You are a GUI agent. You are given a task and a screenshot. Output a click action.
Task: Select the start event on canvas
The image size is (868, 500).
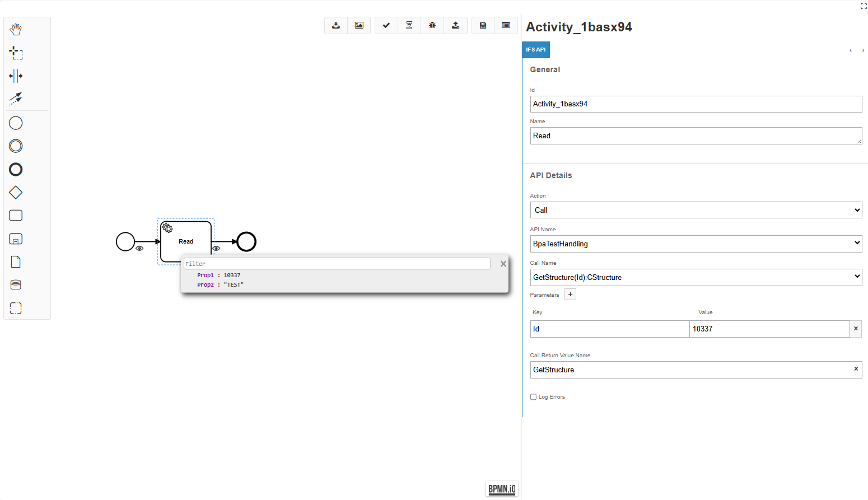125,242
